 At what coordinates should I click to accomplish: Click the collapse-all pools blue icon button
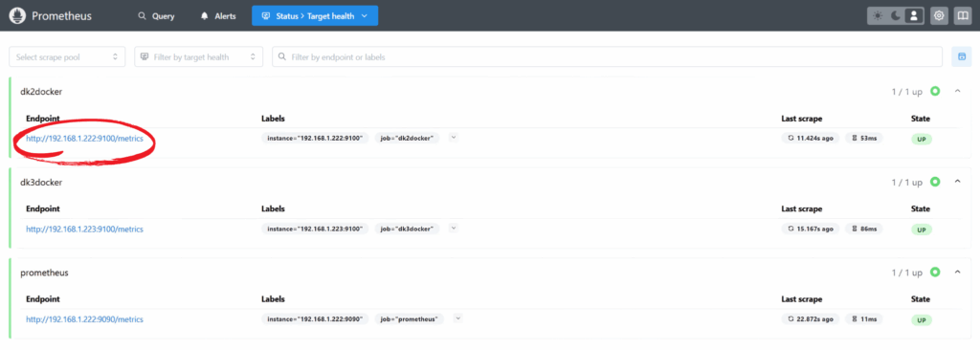(961, 56)
